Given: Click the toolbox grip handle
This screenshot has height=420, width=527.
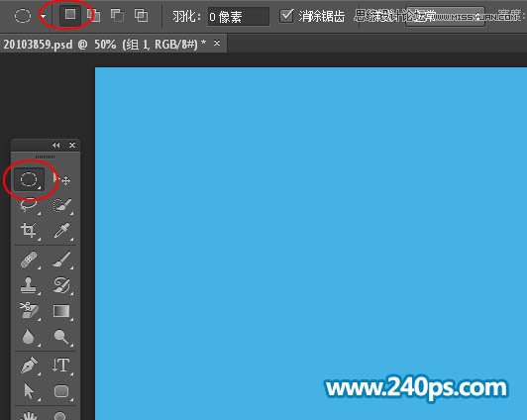Looking at the screenshot, I should point(45,157).
